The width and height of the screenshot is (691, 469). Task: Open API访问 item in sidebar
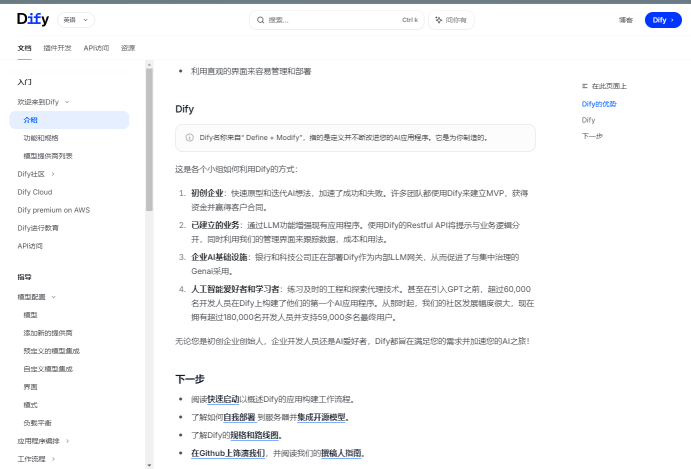30,246
